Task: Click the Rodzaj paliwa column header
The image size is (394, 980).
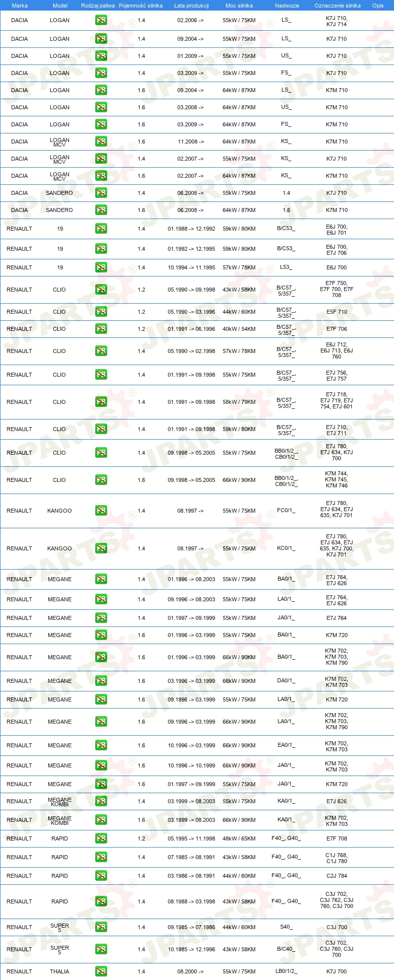Action: [98, 6]
